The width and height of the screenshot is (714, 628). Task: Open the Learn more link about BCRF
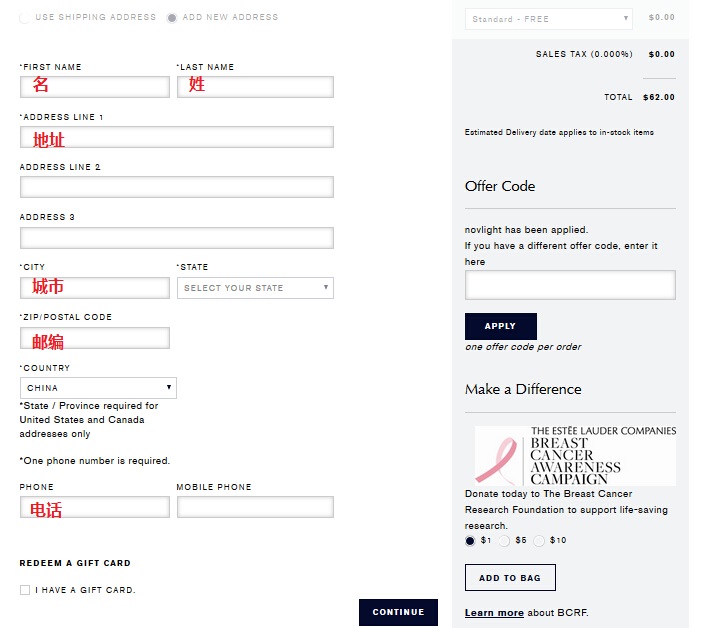pos(494,613)
